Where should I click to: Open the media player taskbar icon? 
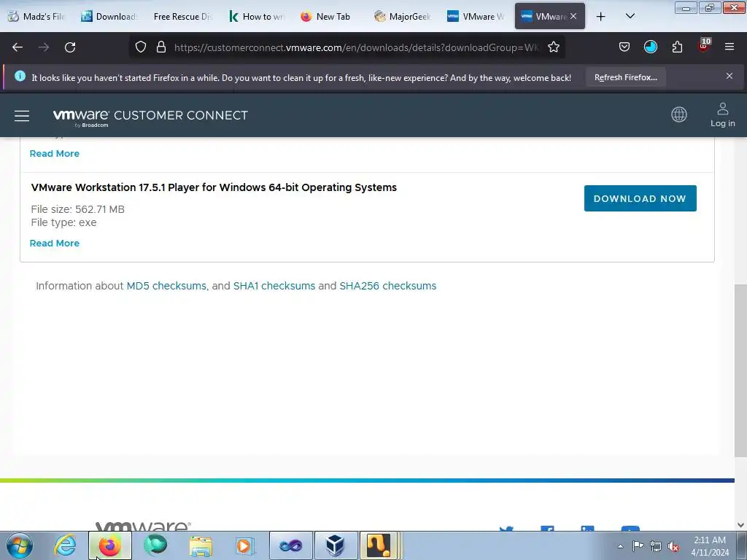(245, 545)
